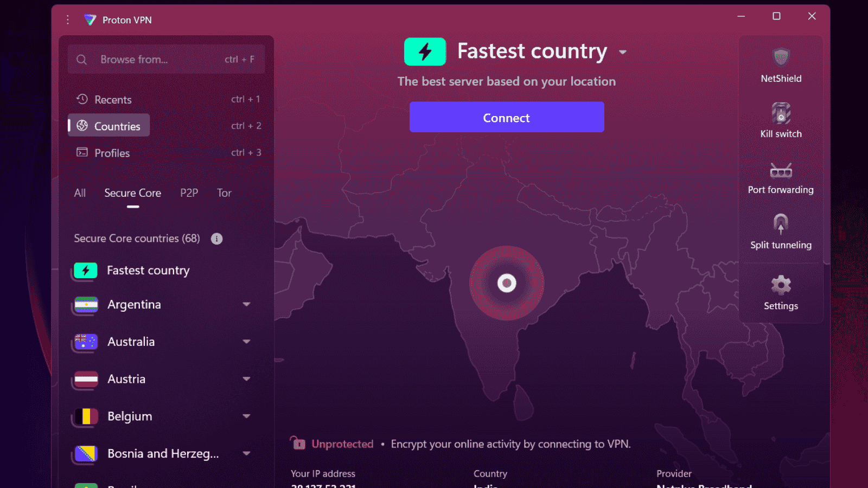Viewport: 868px width, 488px height.
Task: Open the Settings panel
Action: [781, 292]
